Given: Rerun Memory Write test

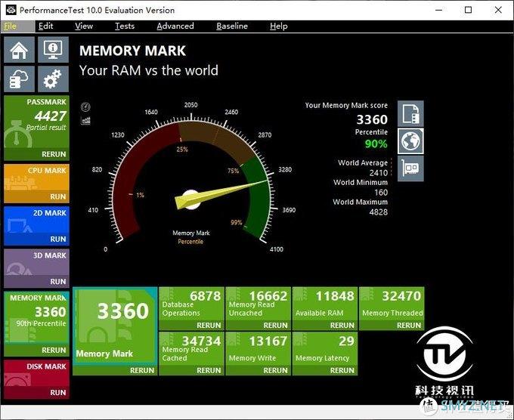Looking at the screenshot, I should click(275, 371).
